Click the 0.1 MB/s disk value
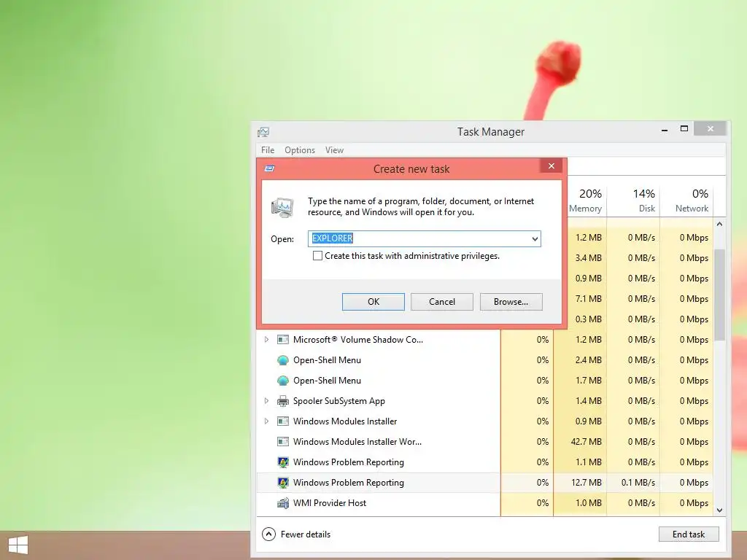 point(638,483)
